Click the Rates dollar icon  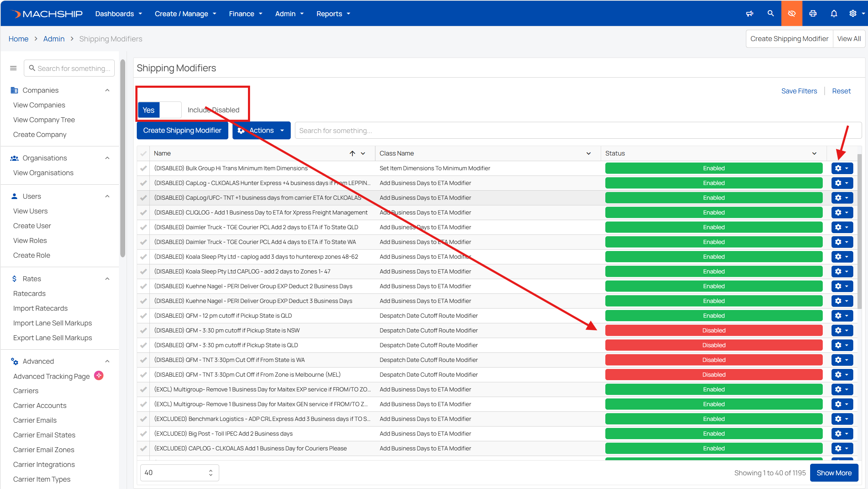(14, 279)
